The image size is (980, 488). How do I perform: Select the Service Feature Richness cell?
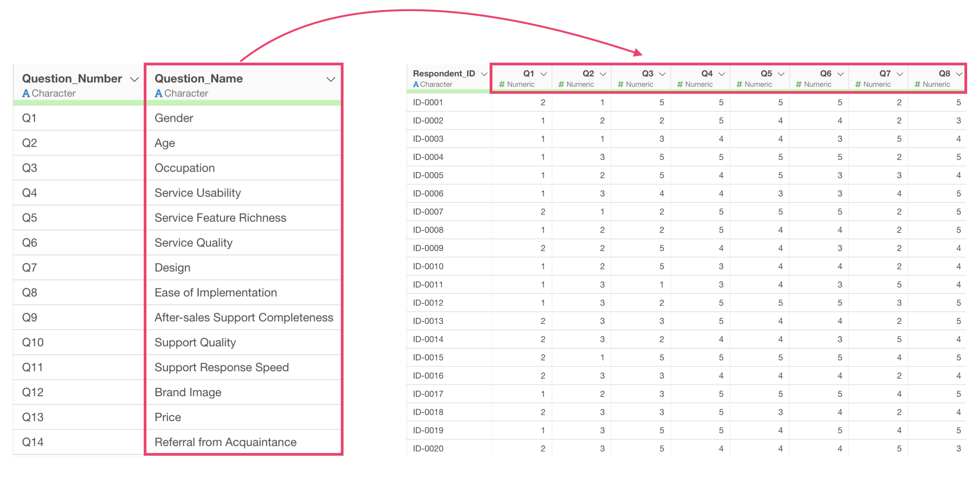(x=220, y=218)
